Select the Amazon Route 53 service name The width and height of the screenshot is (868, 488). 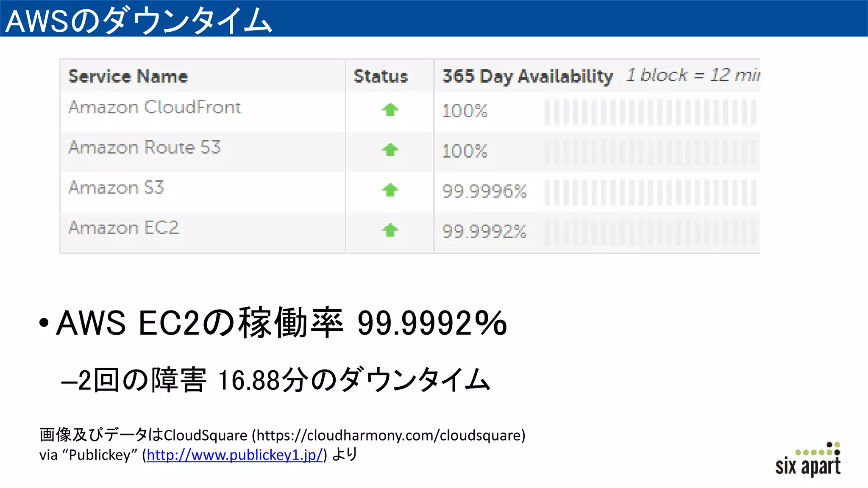coord(145,147)
